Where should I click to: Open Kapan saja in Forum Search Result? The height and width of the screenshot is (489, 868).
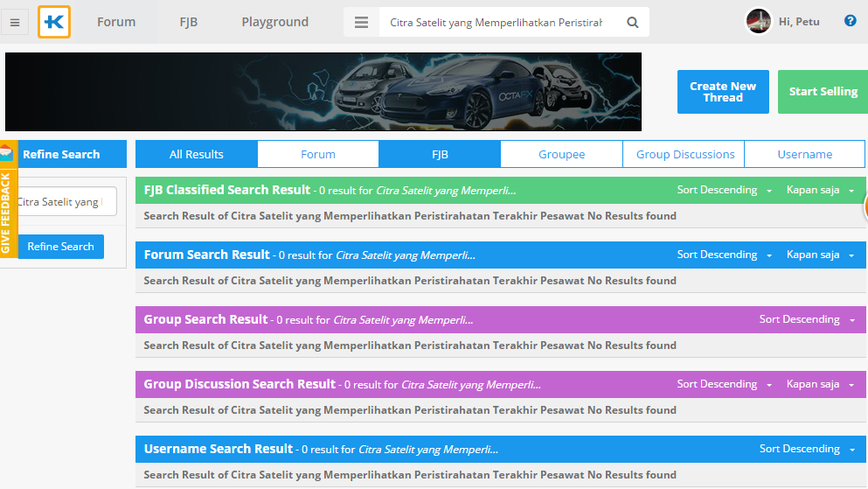pyautogui.click(x=821, y=255)
